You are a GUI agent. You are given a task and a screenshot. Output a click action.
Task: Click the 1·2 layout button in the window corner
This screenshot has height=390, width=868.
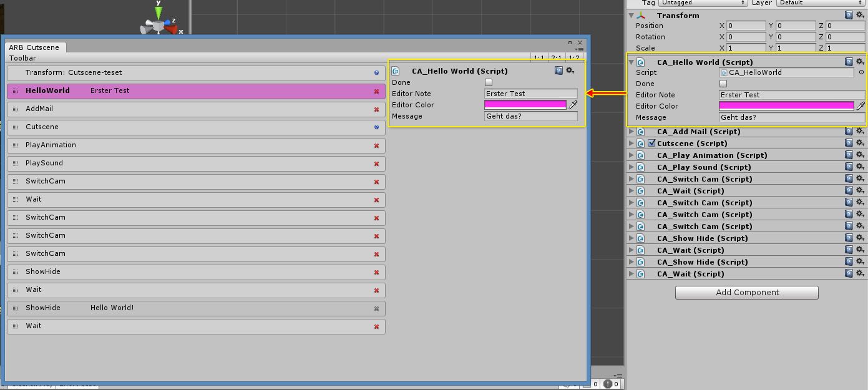575,56
